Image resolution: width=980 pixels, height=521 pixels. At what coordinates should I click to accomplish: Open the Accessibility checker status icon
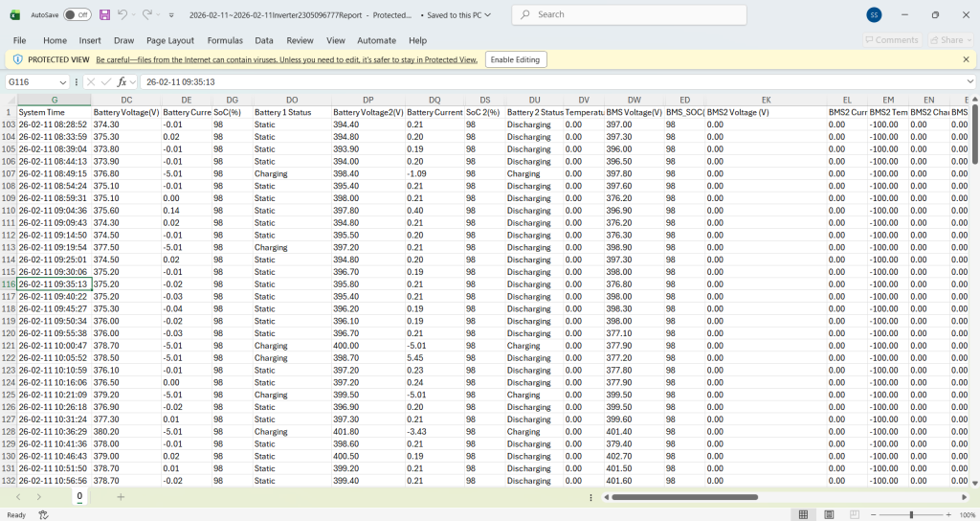(x=43, y=514)
